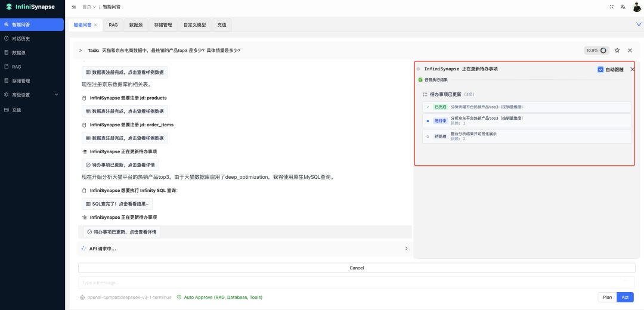Open the language translation icon

tap(623, 7)
